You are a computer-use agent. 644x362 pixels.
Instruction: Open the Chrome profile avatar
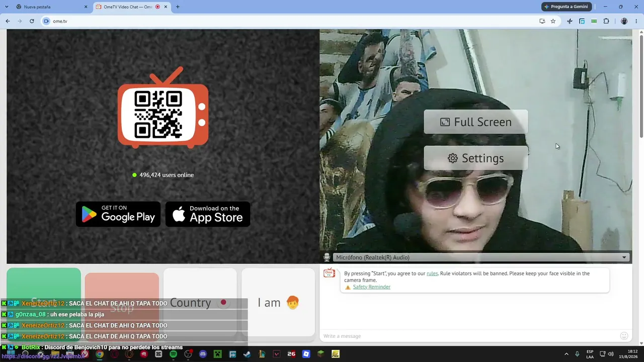click(624, 21)
